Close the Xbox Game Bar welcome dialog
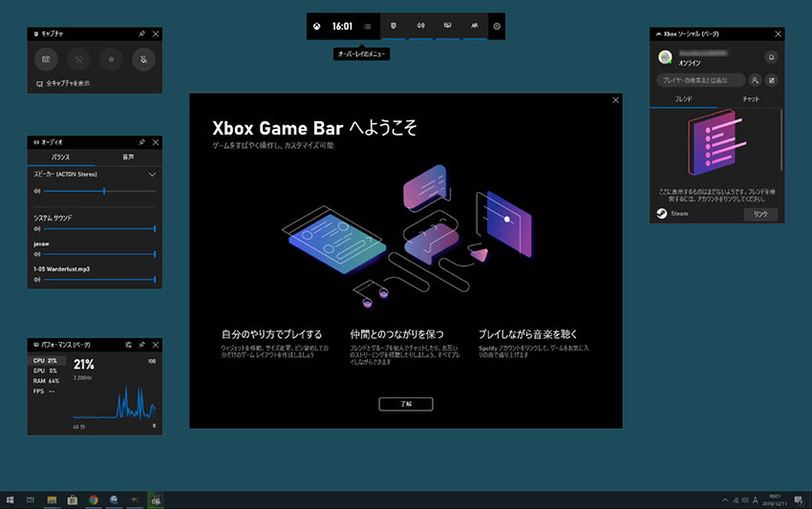 616,100
